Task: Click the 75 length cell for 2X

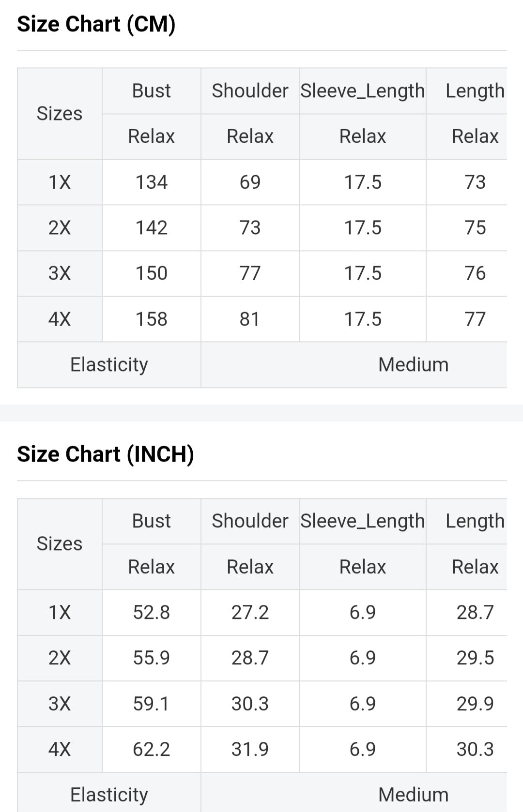Action: point(475,228)
